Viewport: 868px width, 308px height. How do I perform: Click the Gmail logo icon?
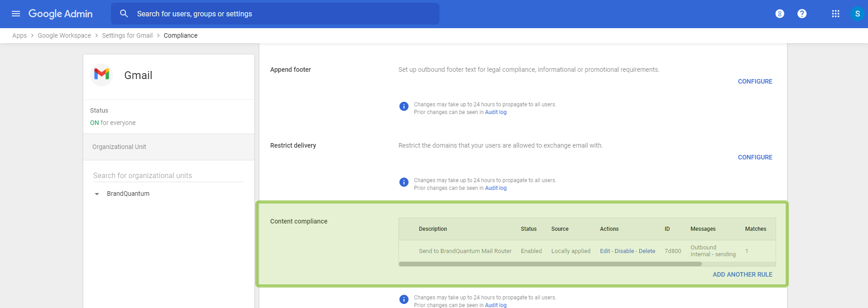pyautogui.click(x=101, y=75)
